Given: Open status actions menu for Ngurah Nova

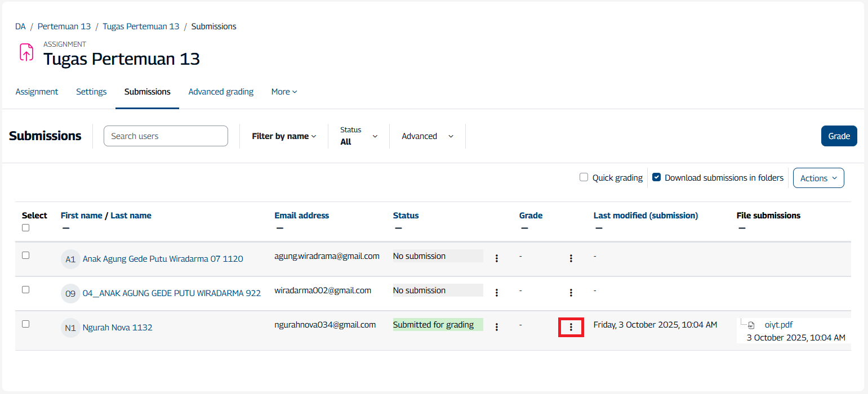Looking at the screenshot, I should (496, 327).
